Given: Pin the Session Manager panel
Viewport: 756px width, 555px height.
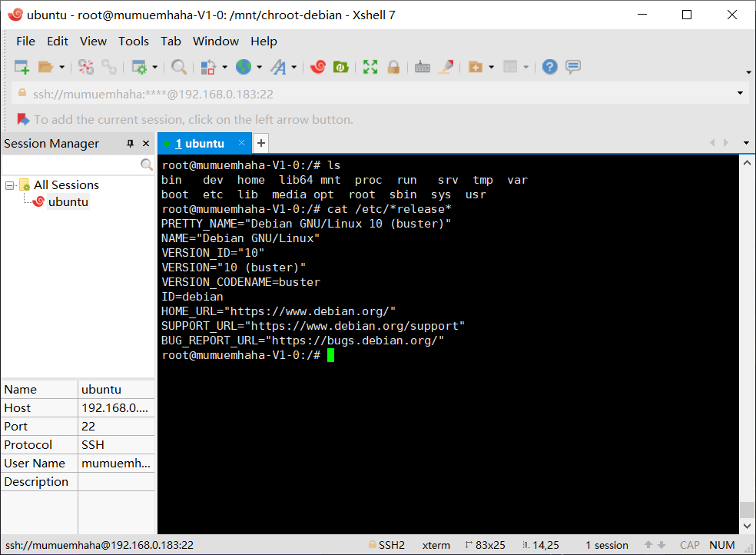Looking at the screenshot, I should (x=130, y=144).
